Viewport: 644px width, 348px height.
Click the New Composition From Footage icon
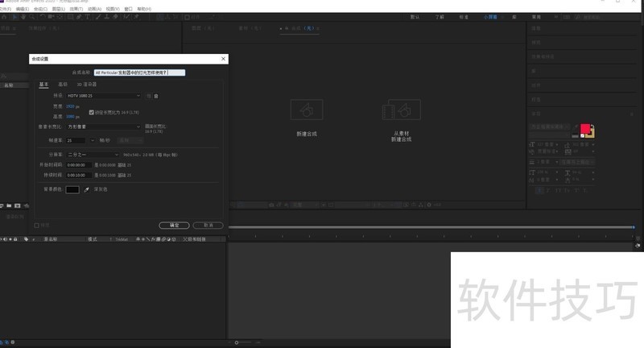(401, 110)
